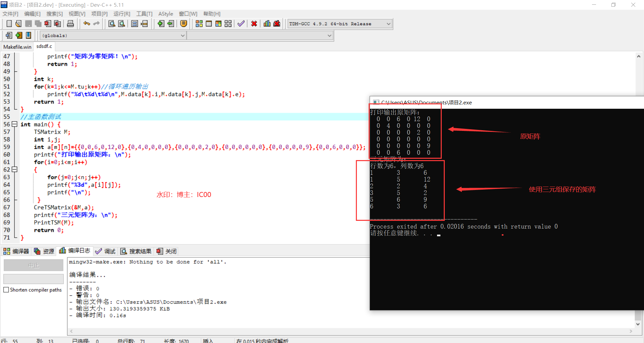Open the 视图[V] menu
This screenshot has width=644, height=343.
[77, 14]
